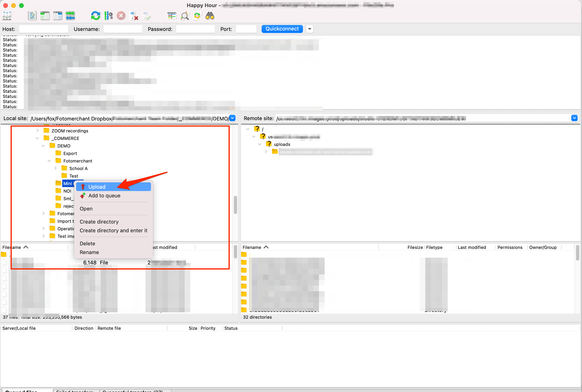Collapse the remote uploads folder

tap(260, 144)
